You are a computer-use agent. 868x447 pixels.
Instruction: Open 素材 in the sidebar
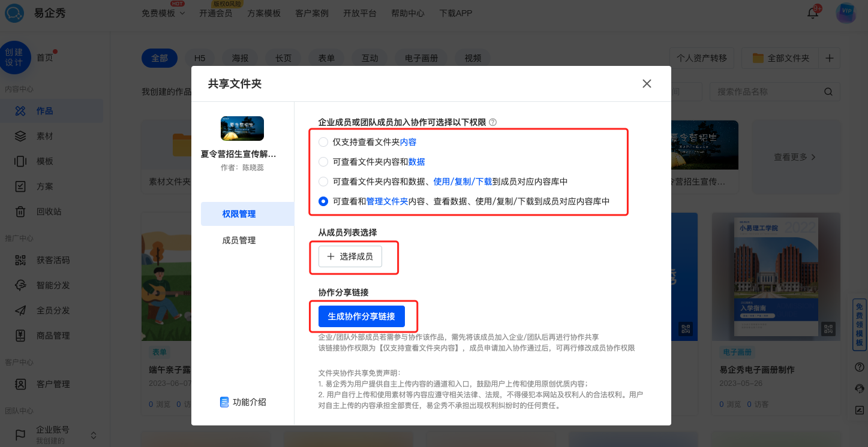52,136
